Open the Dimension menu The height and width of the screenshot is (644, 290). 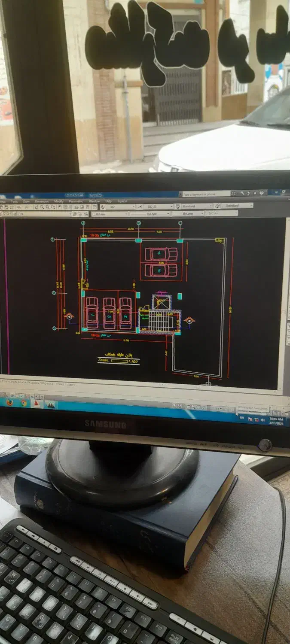tap(42, 201)
